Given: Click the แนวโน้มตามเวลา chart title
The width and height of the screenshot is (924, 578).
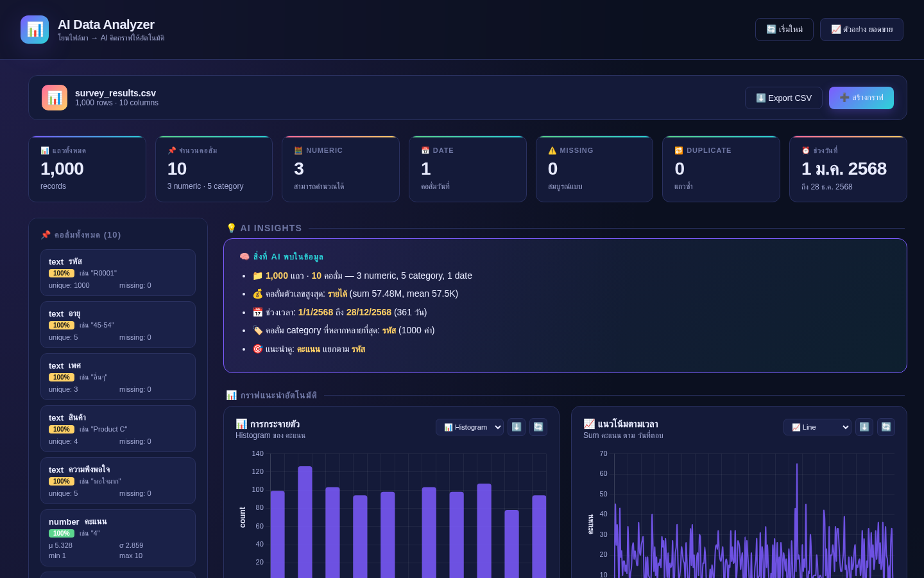Looking at the screenshot, I should 620,424.
